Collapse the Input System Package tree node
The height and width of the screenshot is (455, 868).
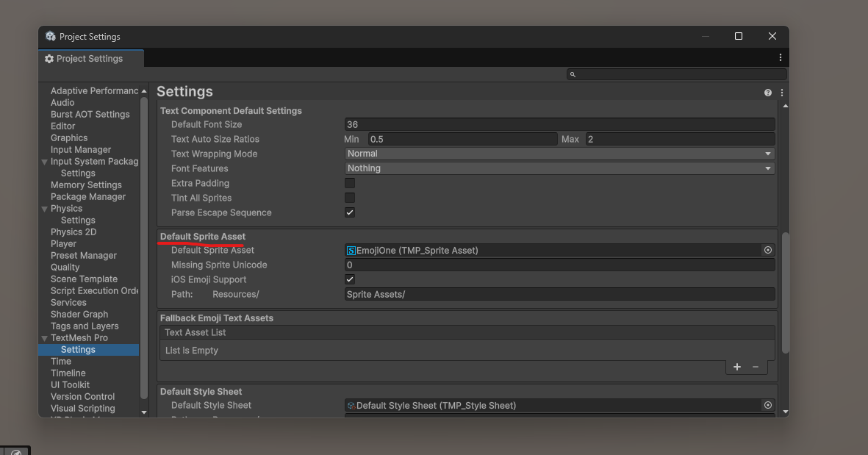44,162
